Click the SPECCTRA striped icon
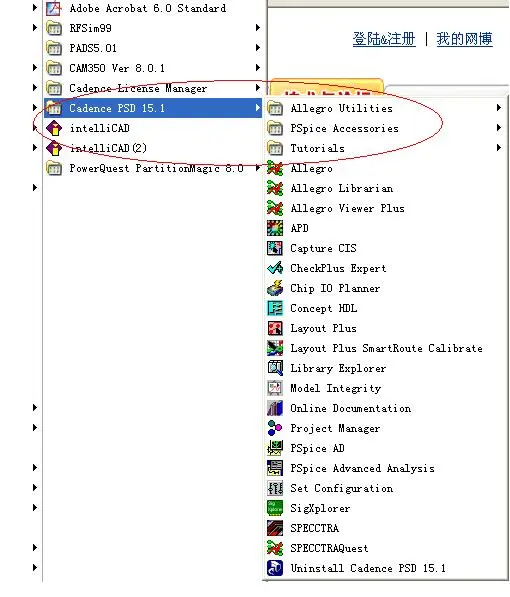The height and width of the screenshot is (597, 510). coord(275,528)
